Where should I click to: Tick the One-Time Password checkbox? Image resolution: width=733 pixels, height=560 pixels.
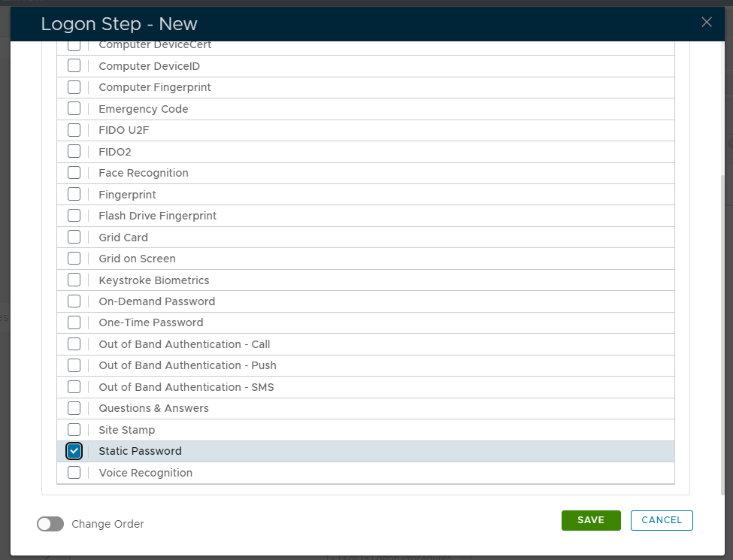click(x=74, y=322)
